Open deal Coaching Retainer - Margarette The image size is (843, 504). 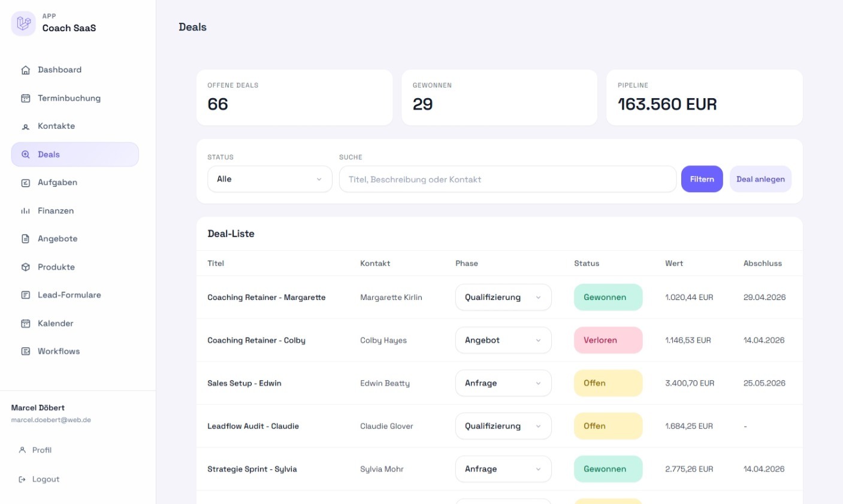267,297
